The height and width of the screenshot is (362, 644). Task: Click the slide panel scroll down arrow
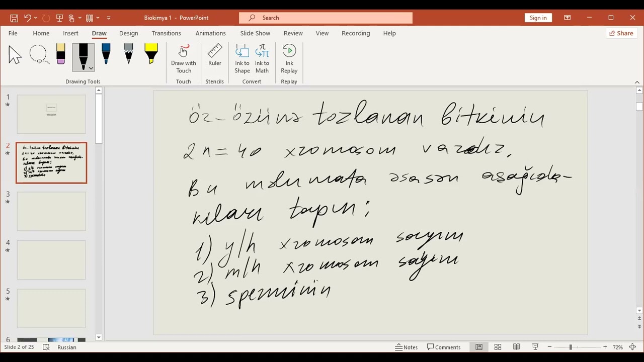point(99,337)
